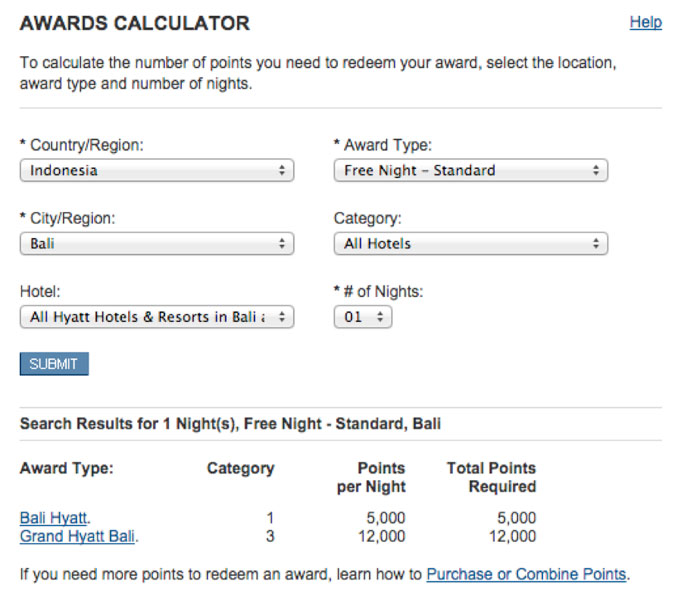The height and width of the screenshot is (600, 675).
Task: Click the Country/Region field label
Action: [82, 145]
